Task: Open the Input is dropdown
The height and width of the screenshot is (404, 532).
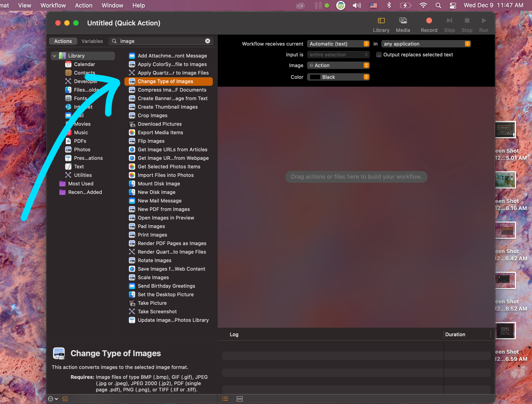Action: pyautogui.click(x=338, y=55)
